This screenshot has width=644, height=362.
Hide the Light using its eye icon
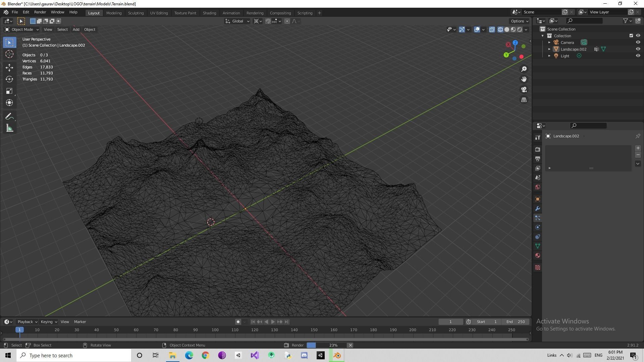(x=638, y=56)
